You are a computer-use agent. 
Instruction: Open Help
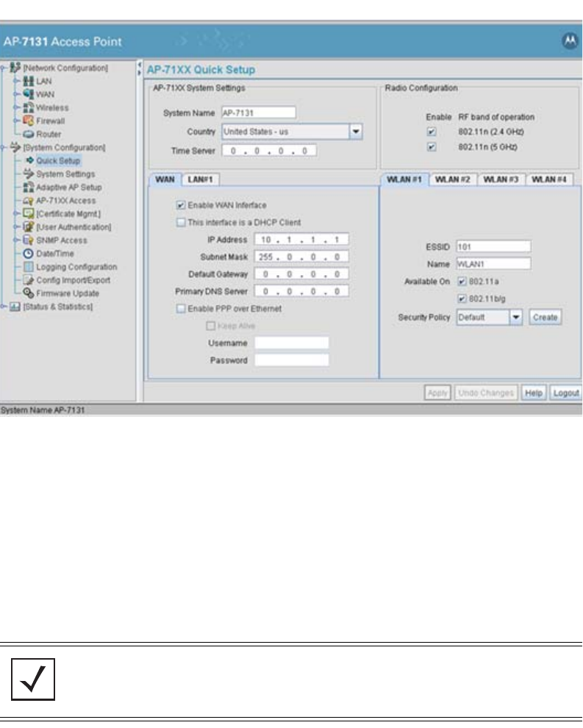tap(534, 393)
